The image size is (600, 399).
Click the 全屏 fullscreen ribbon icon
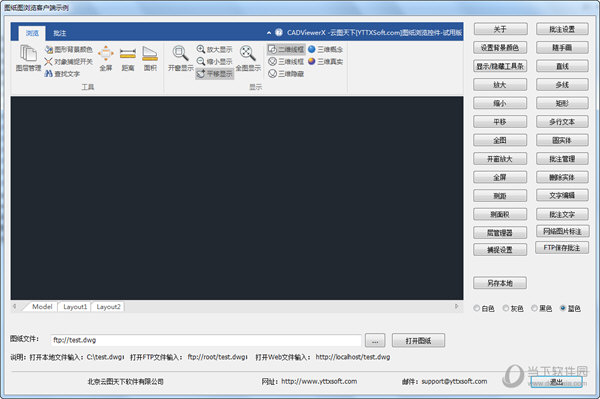point(106,59)
